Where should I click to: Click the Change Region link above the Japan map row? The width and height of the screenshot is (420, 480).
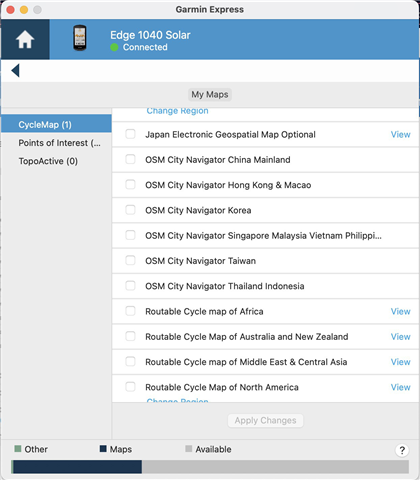(x=177, y=111)
